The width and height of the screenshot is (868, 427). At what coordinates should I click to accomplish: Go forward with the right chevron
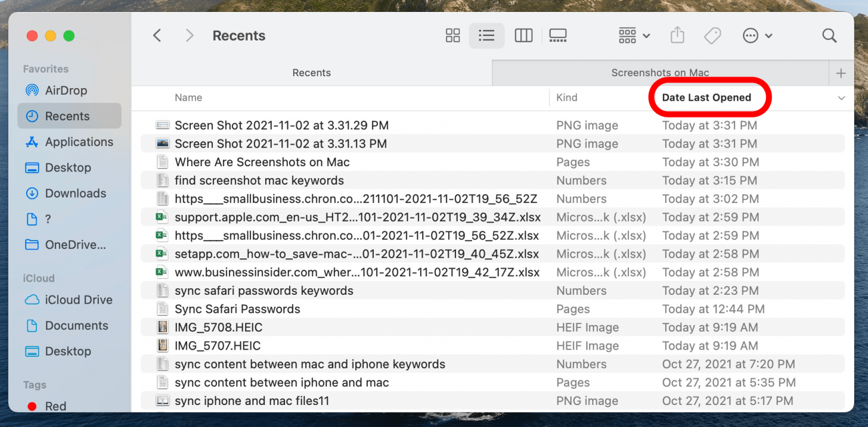190,36
